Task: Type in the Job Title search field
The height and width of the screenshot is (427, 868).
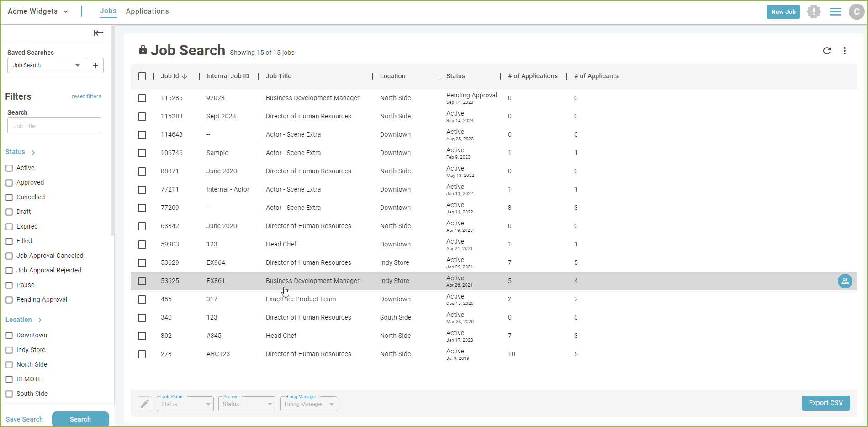Action: click(x=54, y=125)
